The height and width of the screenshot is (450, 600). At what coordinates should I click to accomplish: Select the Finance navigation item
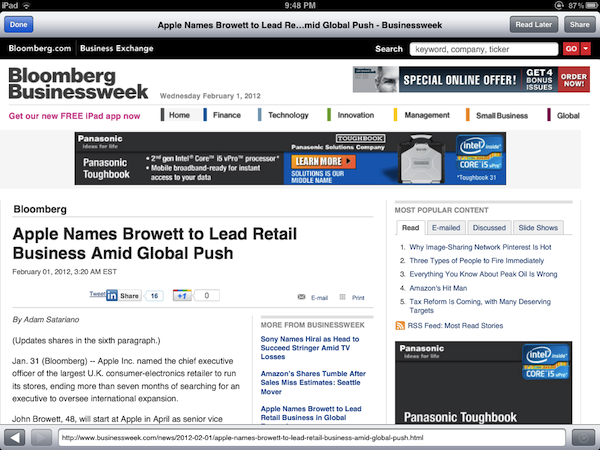point(227,115)
